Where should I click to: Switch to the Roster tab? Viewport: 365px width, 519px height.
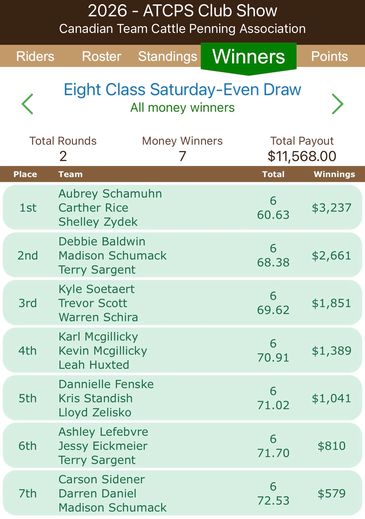coord(101,56)
